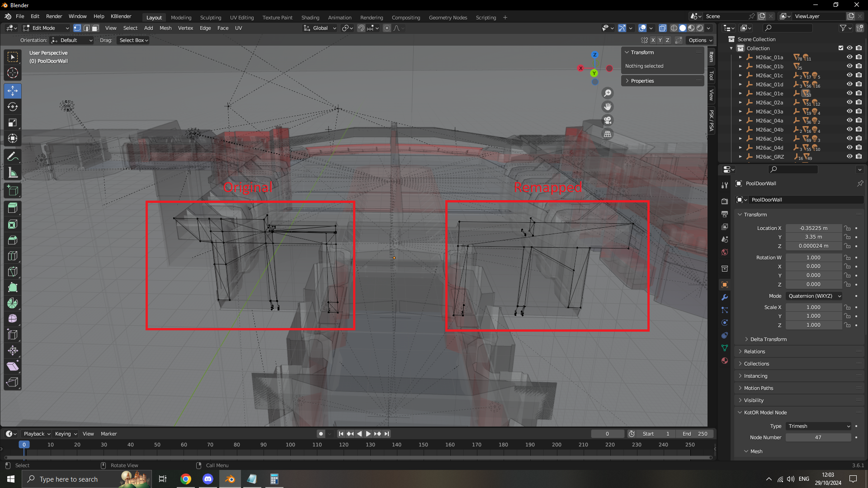868x488 pixels.
Task: Activate the Rotate tool
Action: click(x=13, y=107)
